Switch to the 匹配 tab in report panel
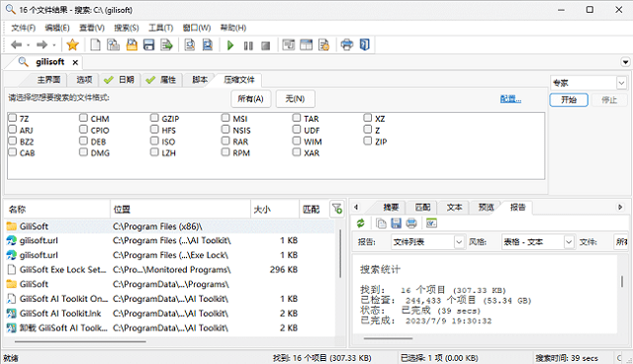Screen dimensions: 633x364 (422, 208)
